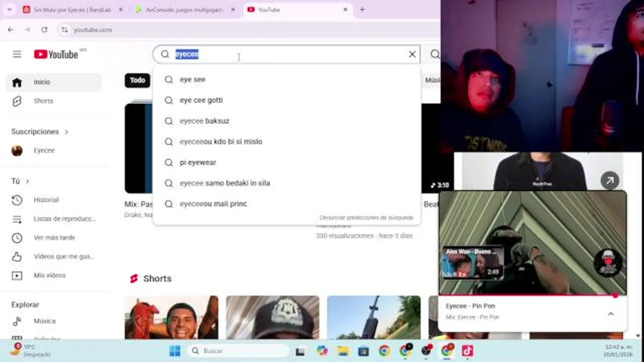This screenshot has width=644, height=362.
Task: Select suggestion 'pi eyewear'
Action: click(287, 162)
